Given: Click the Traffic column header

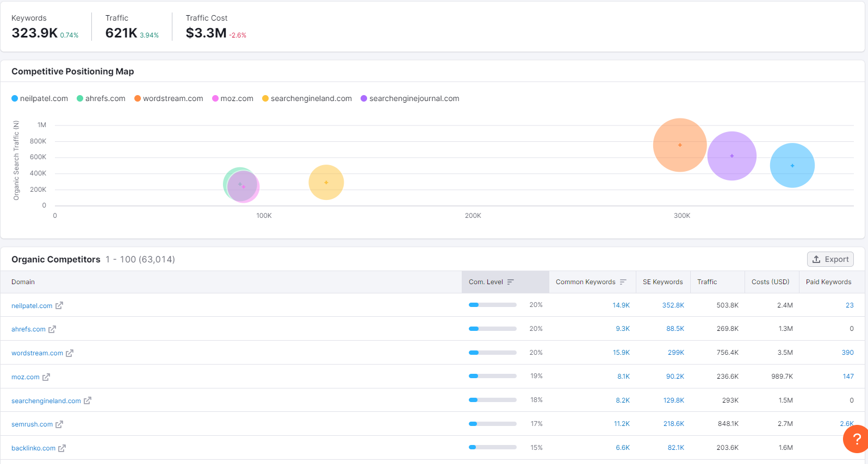Looking at the screenshot, I should (707, 282).
